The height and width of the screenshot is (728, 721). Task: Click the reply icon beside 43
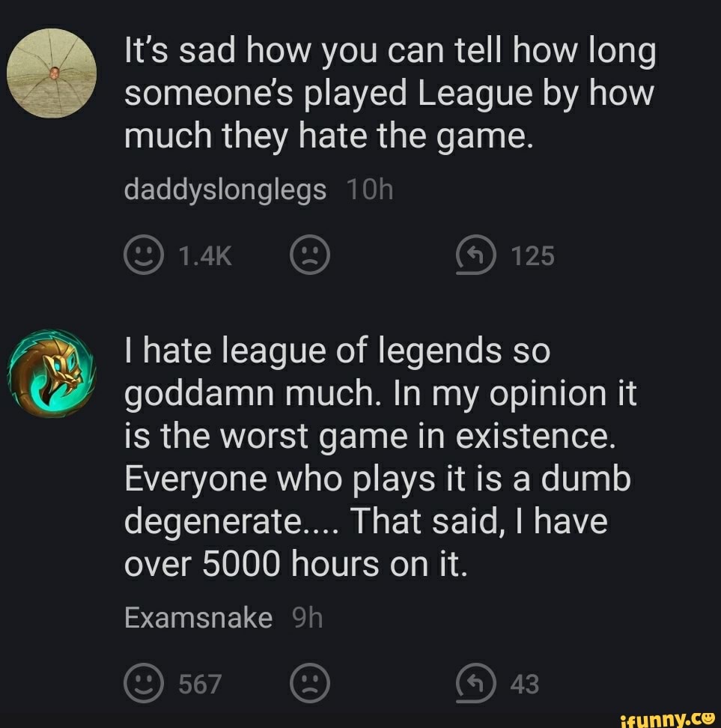click(x=476, y=683)
